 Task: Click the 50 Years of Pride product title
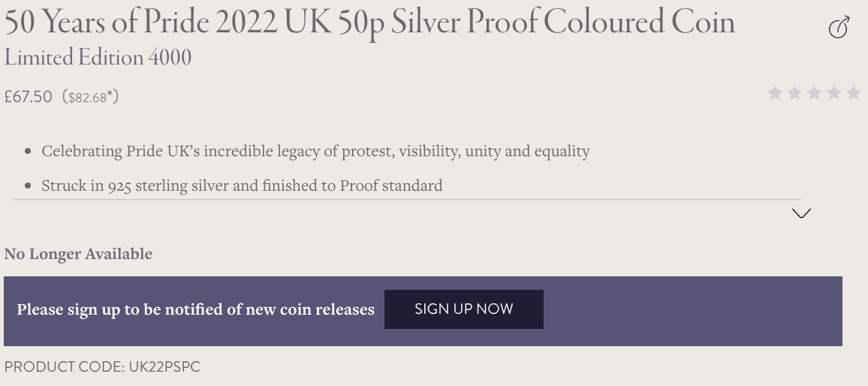pyautogui.click(x=369, y=23)
